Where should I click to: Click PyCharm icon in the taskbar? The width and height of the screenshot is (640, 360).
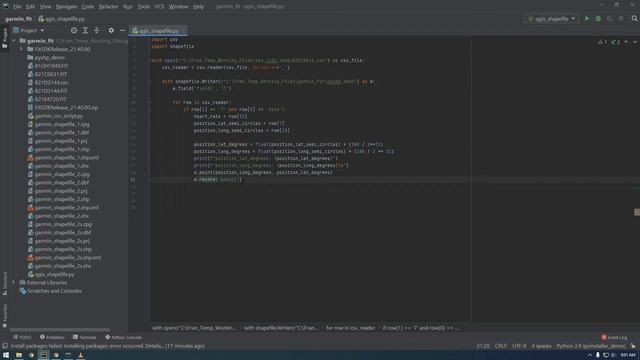click(x=43, y=355)
